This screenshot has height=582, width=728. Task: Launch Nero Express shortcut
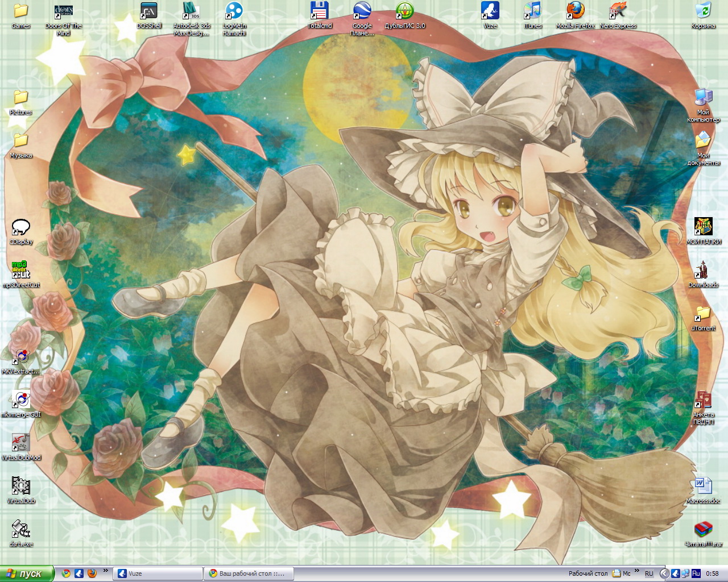click(618, 15)
